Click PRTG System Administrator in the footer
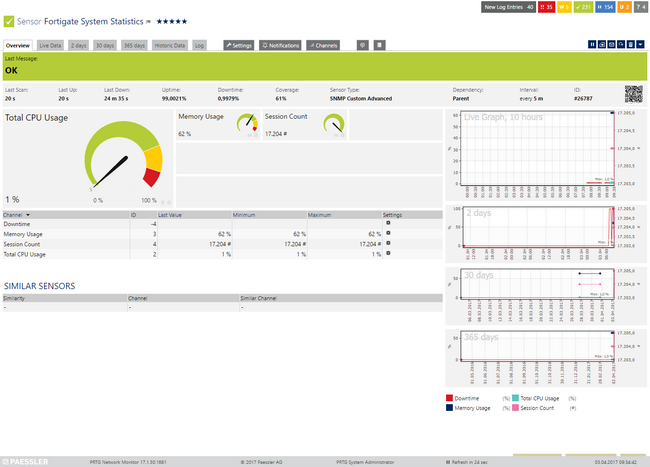The height and width of the screenshot is (467, 650). point(365,462)
